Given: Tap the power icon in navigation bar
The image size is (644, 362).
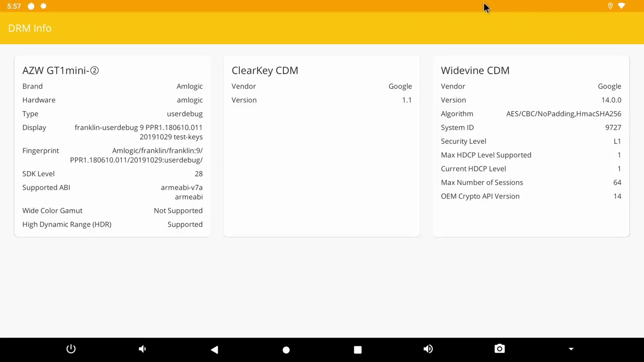Looking at the screenshot, I should point(71,349).
